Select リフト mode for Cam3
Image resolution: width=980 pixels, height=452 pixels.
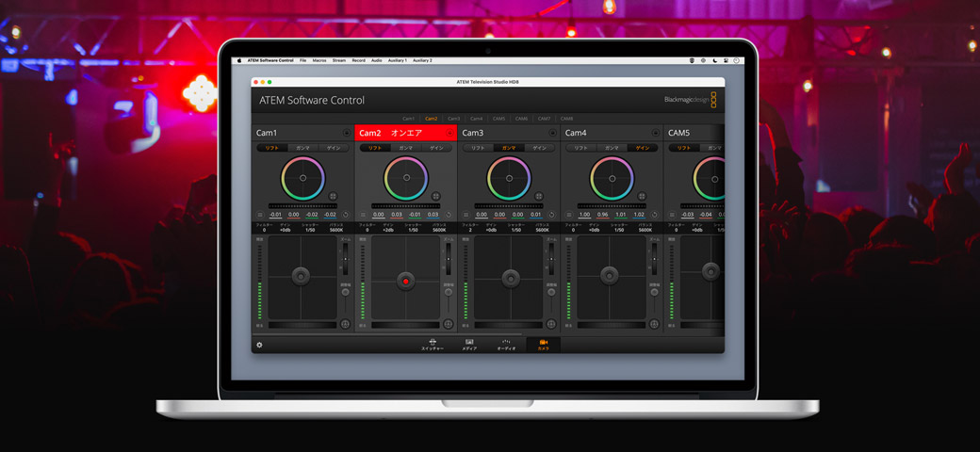coord(478,148)
